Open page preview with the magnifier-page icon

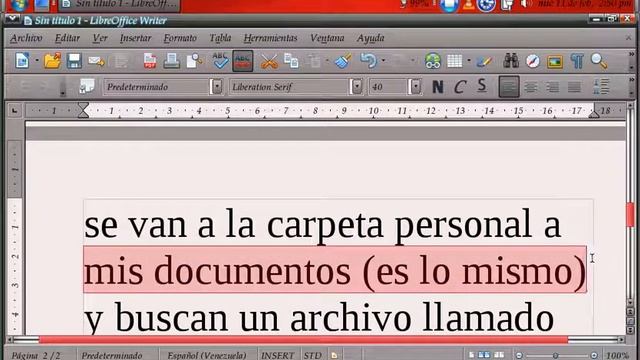coord(195,61)
